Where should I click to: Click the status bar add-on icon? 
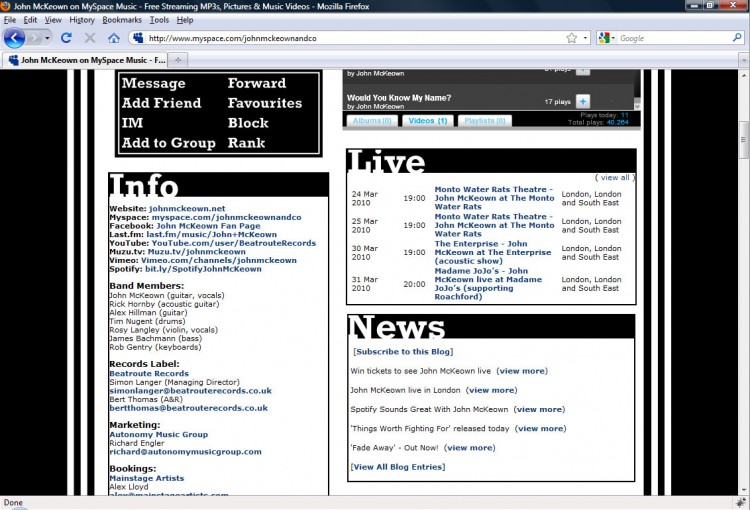click(x=741, y=502)
